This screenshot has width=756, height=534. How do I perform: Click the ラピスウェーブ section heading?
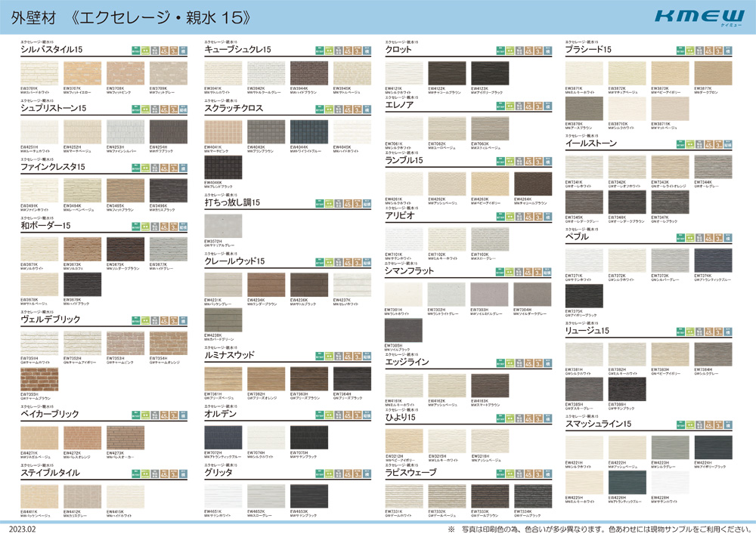(x=411, y=472)
